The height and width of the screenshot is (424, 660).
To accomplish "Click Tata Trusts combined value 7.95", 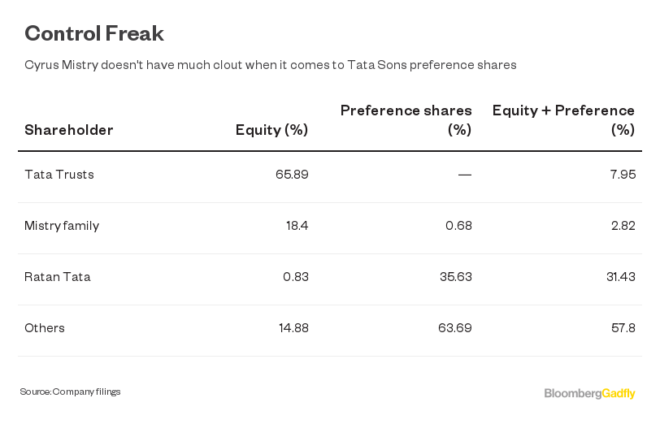I will tap(623, 174).
